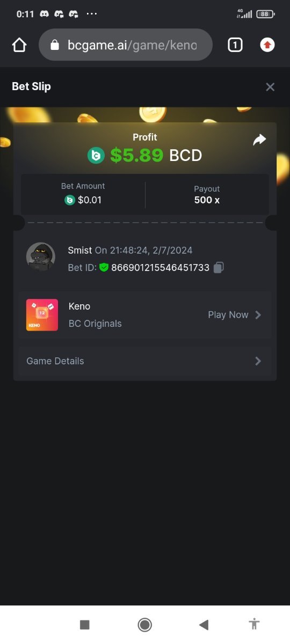Tap the Android home circle button
The image size is (290, 644).
pyautogui.click(x=144, y=625)
